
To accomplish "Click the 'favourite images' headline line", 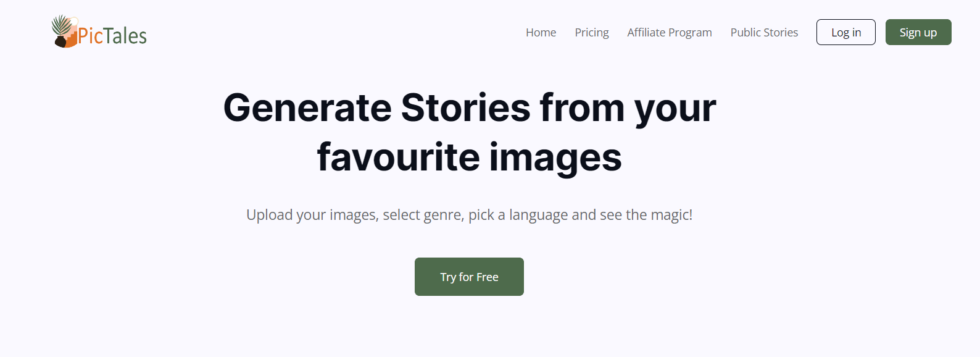I will coord(469,157).
